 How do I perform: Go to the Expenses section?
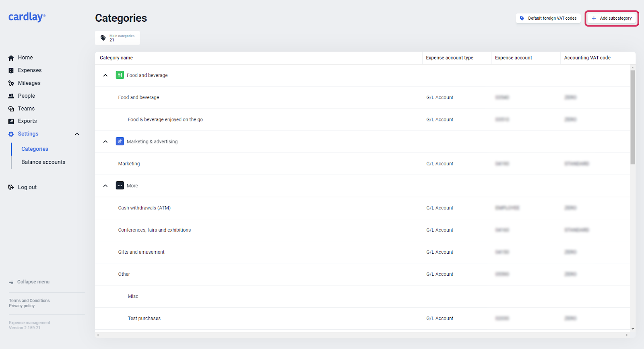(29, 70)
